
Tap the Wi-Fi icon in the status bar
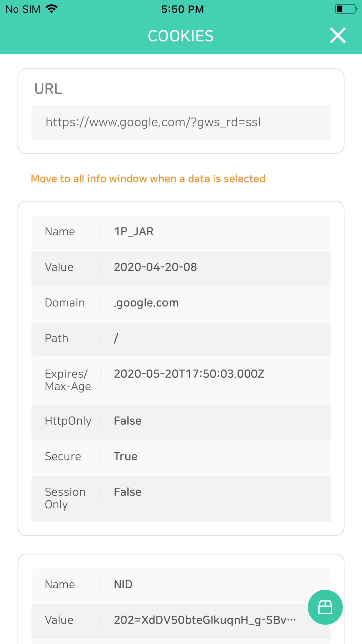pyautogui.click(x=51, y=9)
